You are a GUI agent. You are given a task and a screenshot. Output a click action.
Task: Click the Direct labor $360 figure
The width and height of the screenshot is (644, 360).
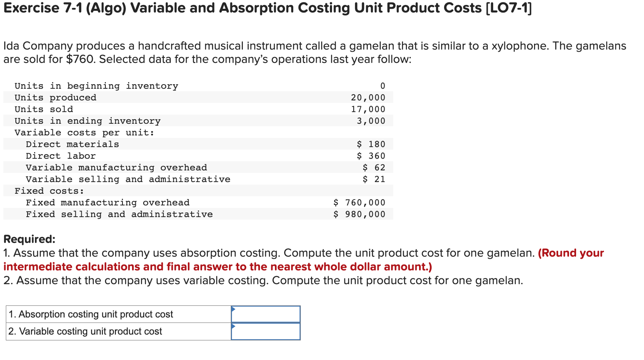[x=375, y=155]
